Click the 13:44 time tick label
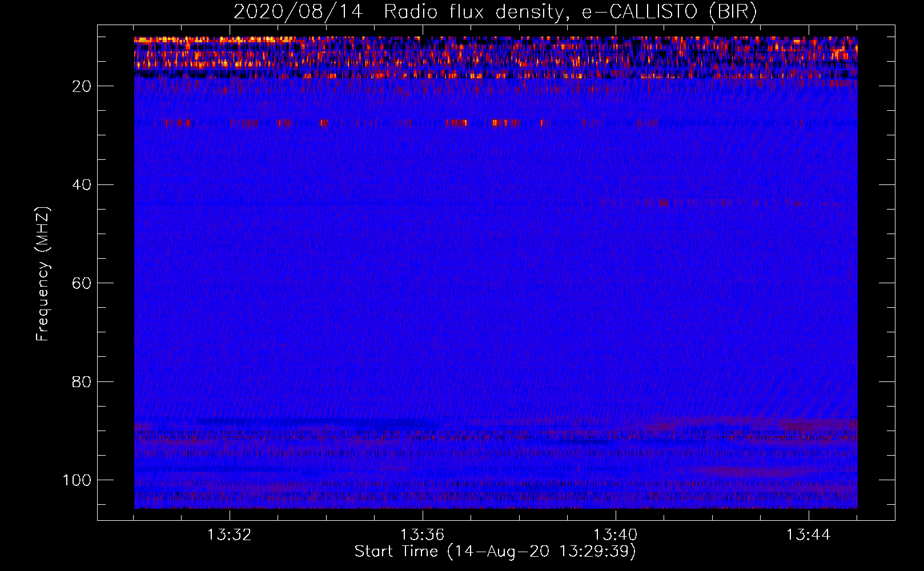This screenshot has width=924, height=571. coord(808,535)
